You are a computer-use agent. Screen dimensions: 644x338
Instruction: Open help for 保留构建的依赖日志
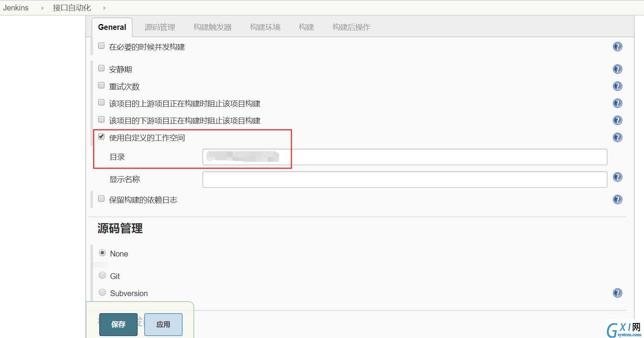tap(617, 199)
